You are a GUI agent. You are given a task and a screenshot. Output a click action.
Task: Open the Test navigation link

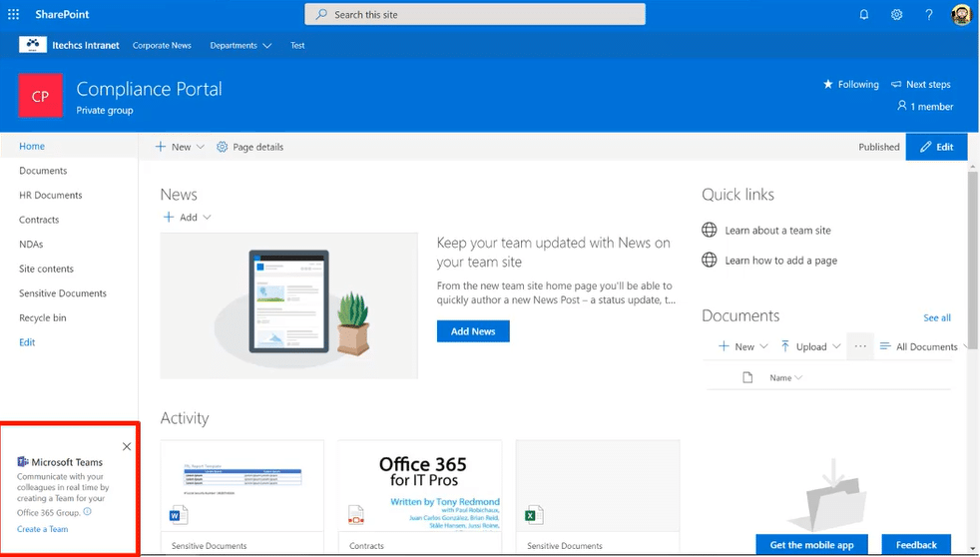[x=297, y=45]
